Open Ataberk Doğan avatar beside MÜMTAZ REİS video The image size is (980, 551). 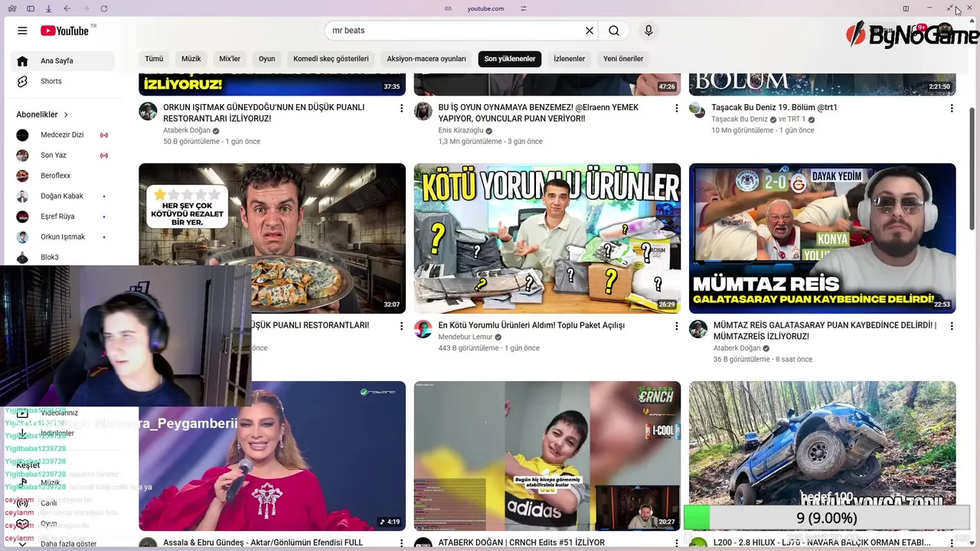click(x=698, y=329)
